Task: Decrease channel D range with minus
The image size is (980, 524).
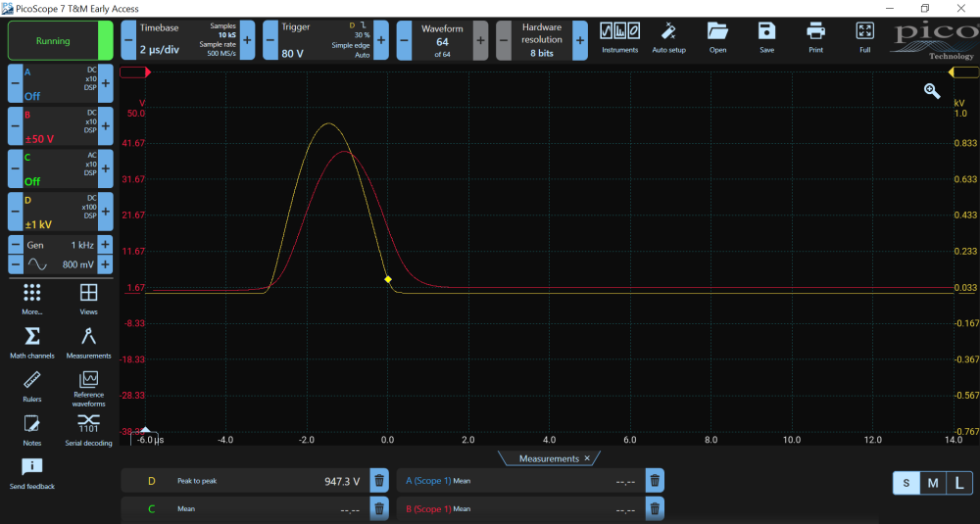Action: (x=15, y=212)
